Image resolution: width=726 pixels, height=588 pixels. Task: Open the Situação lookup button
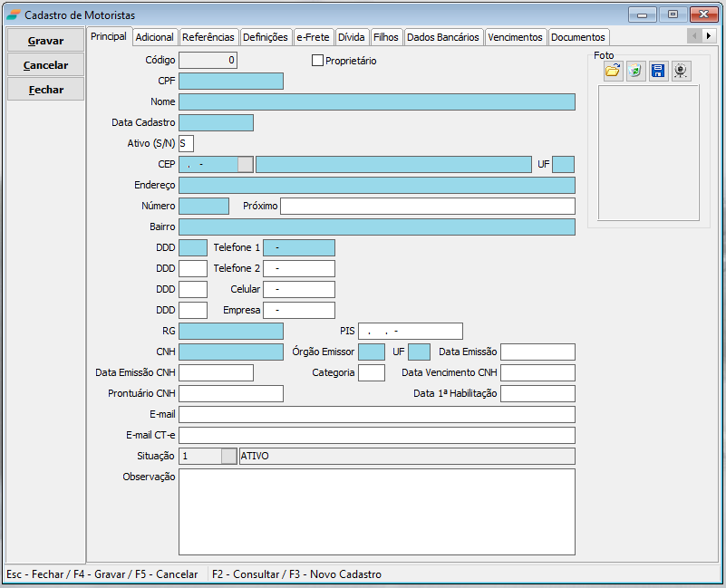[x=229, y=456]
